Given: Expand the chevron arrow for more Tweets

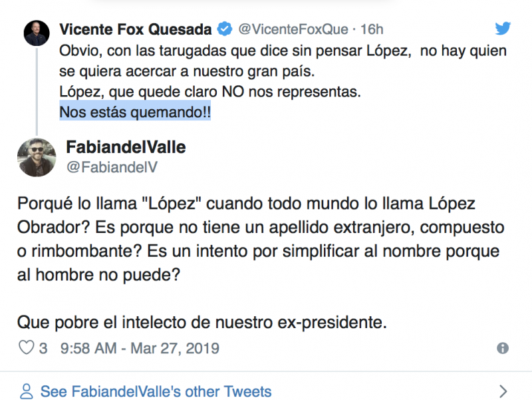Looking at the screenshot, I should tap(503, 391).
